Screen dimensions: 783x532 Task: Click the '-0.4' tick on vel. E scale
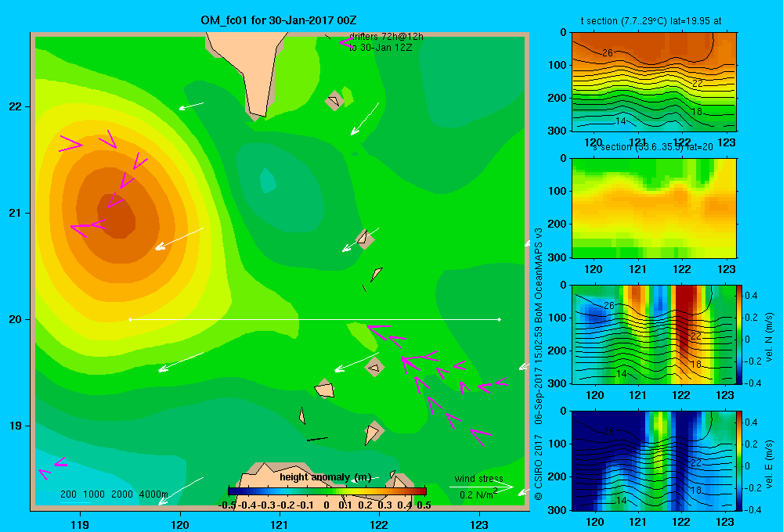[752, 509]
